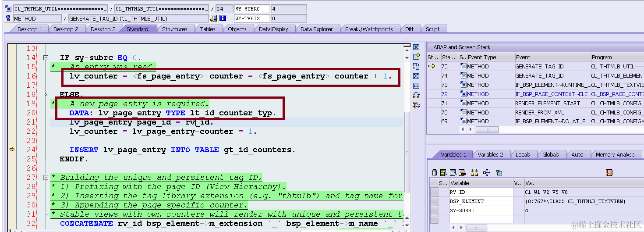
Task: Switch to Locals tab
Action: pyautogui.click(x=523, y=154)
